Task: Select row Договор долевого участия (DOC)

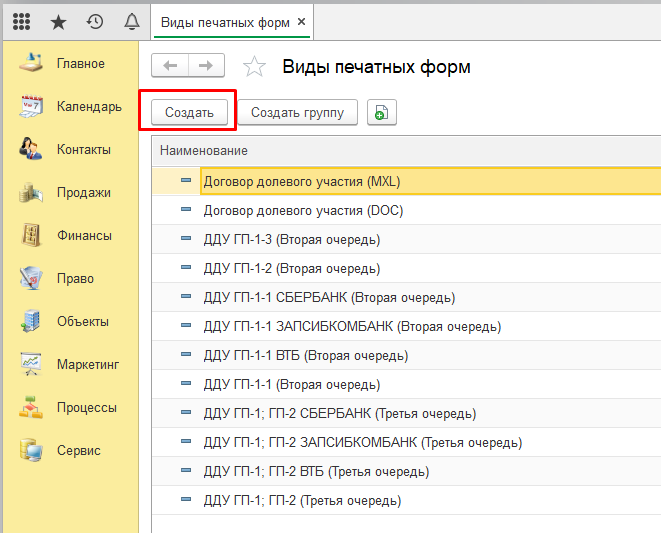Action: click(303, 211)
